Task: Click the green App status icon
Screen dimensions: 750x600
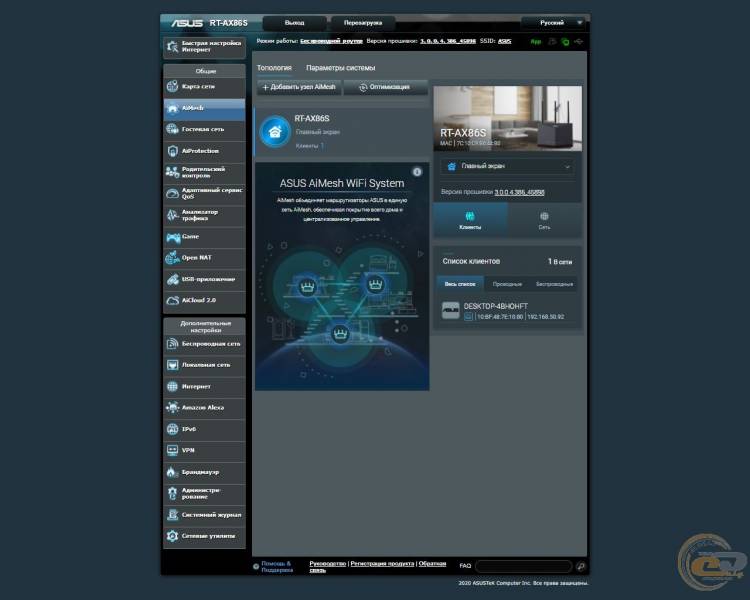Action: pos(536,42)
